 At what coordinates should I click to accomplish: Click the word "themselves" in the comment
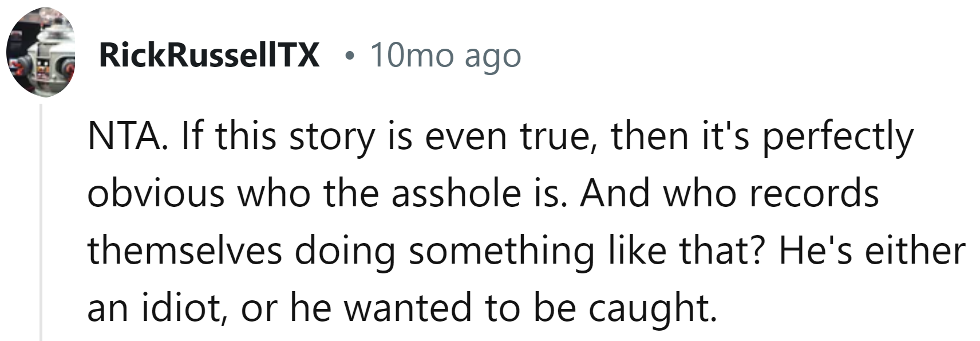[185, 251]
